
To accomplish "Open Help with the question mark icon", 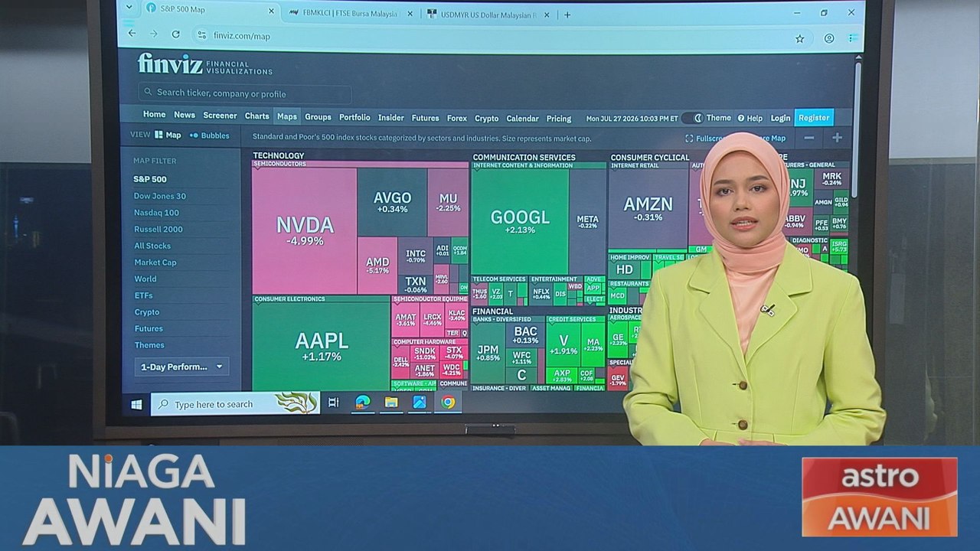I will coord(741,118).
